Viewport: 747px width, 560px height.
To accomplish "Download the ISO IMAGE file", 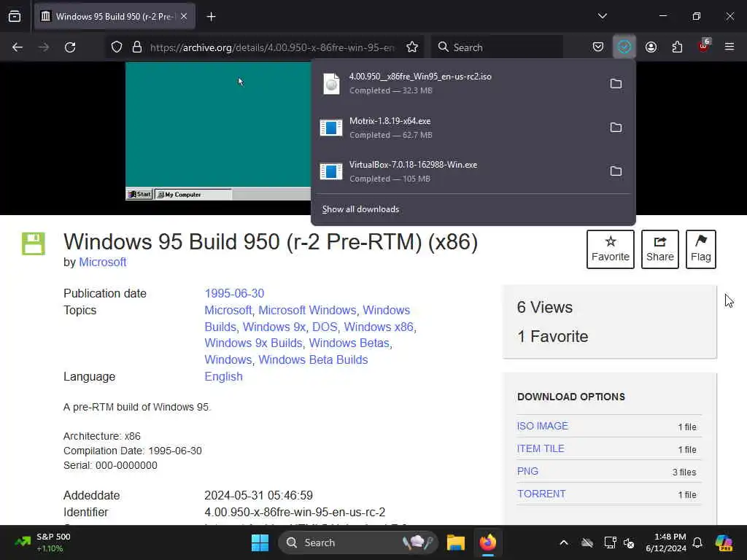I will pos(542,426).
